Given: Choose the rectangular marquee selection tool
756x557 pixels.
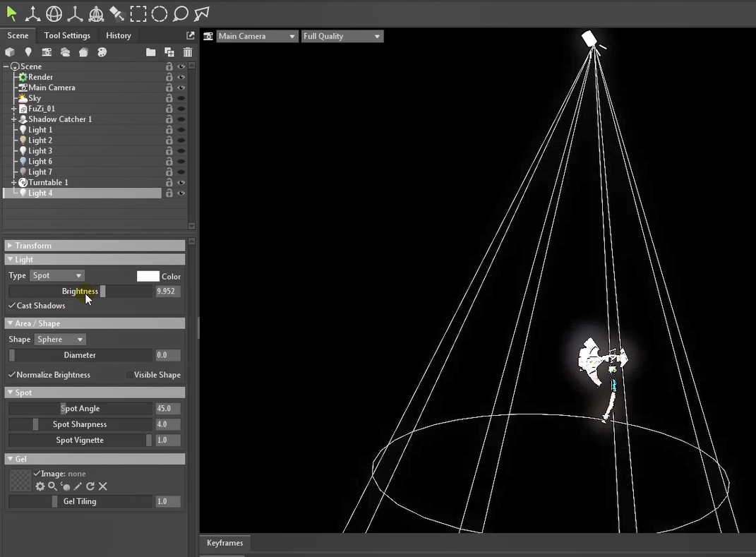Looking at the screenshot, I should tap(138, 13).
